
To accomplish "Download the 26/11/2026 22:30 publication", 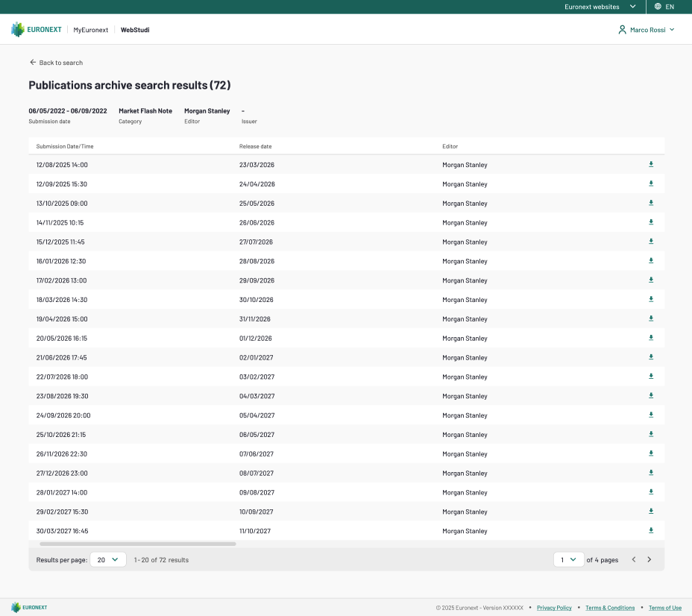I will [x=651, y=453].
